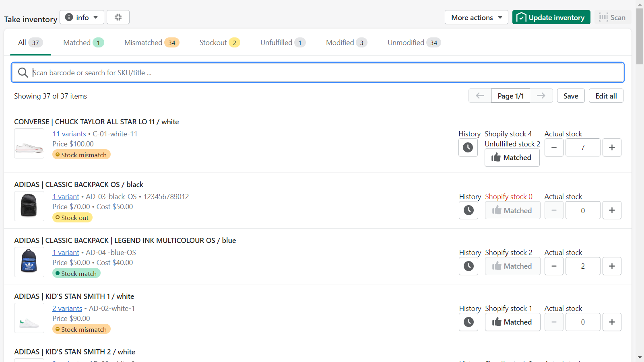Open Converse Chuck Taylor product thumbnail
Screen dimensions: 644x362
click(29, 143)
